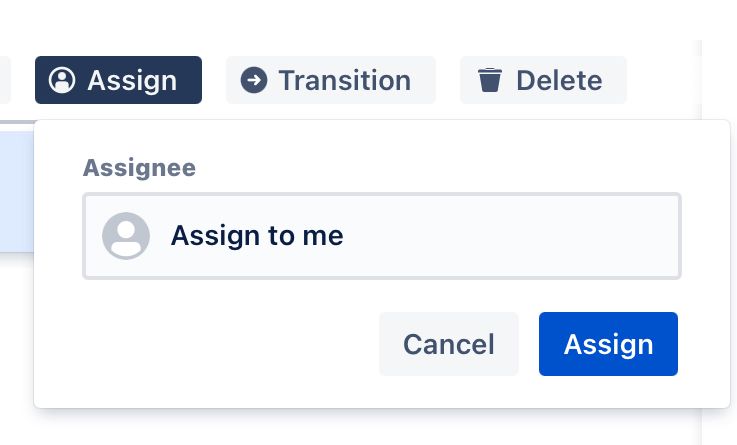Cancel the assignee popup
Screen dimensions: 737x445
tap(449, 344)
